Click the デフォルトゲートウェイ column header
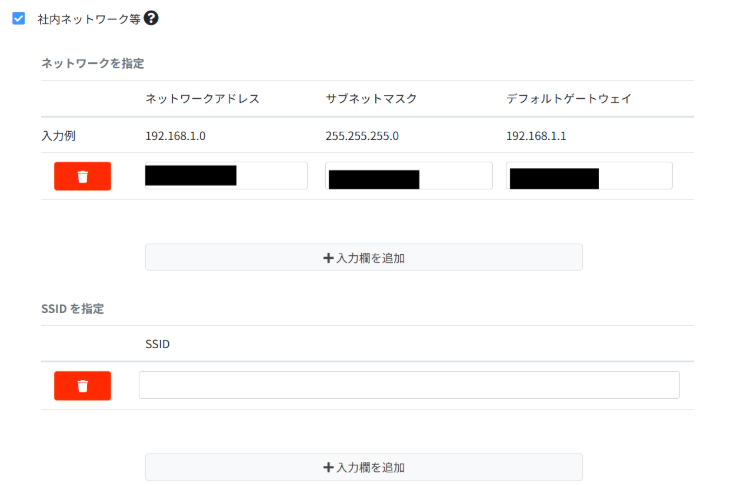Viewport: 747px width, 486px height. click(x=568, y=98)
